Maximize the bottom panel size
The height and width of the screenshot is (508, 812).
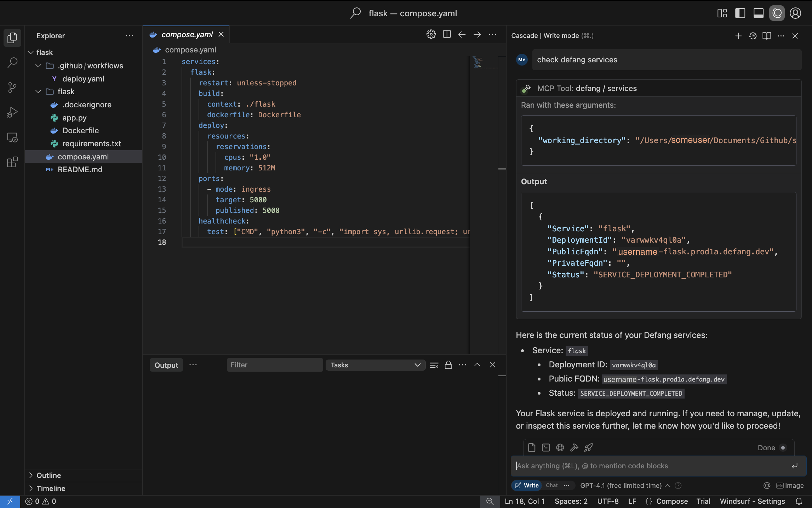477,365
